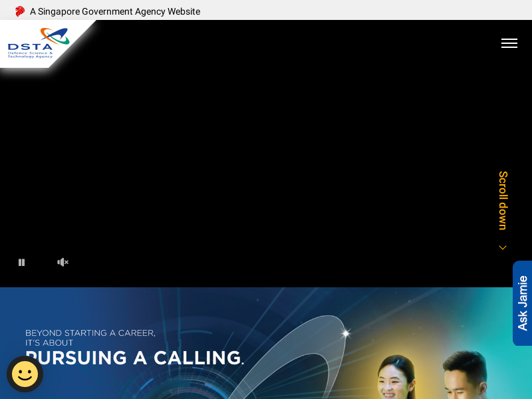Click the PURSUING A CALLING headline

click(136, 358)
